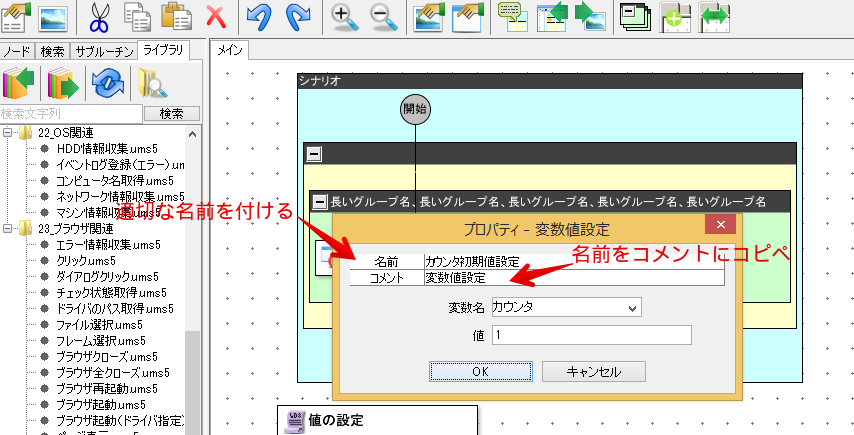Click the landscape picture icon beside it
This screenshot has height=435, width=854.
pyautogui.click(x=53, y=18)
